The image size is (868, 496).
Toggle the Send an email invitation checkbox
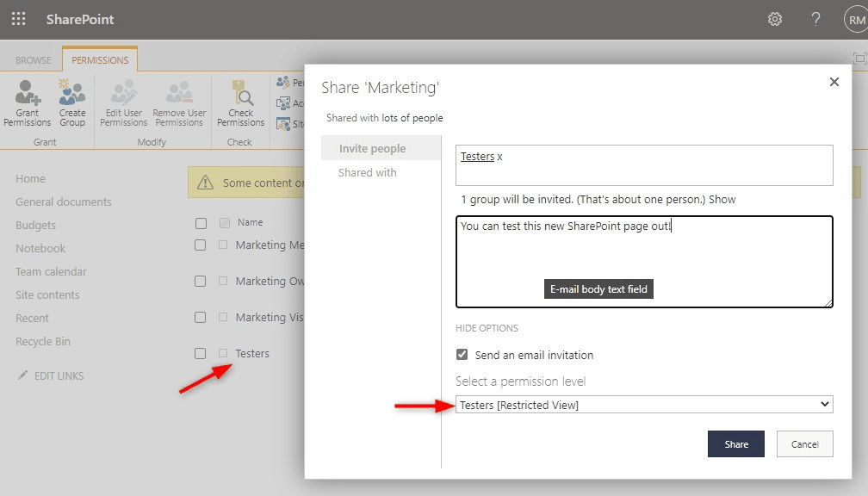coord(462,354)
